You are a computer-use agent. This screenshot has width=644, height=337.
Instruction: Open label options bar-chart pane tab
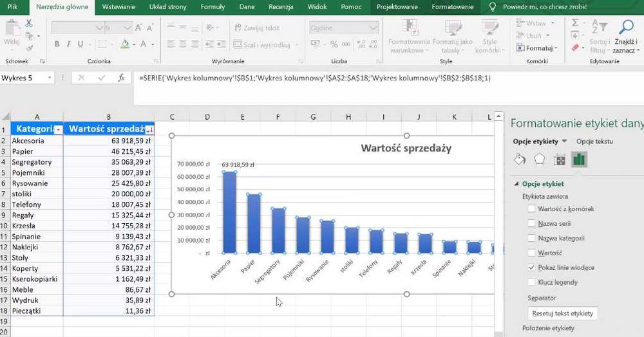(x=579, y=159)
